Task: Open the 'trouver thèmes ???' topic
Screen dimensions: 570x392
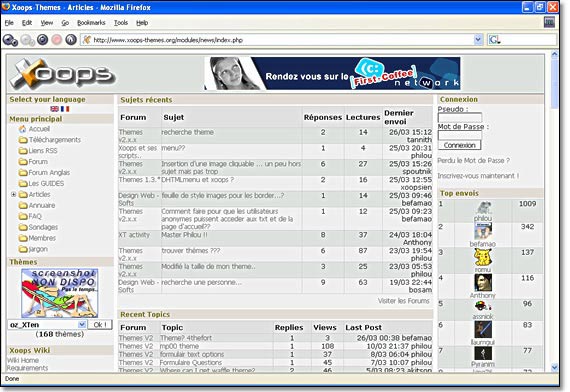Action: pyautogui.click(x=190, y=251)
